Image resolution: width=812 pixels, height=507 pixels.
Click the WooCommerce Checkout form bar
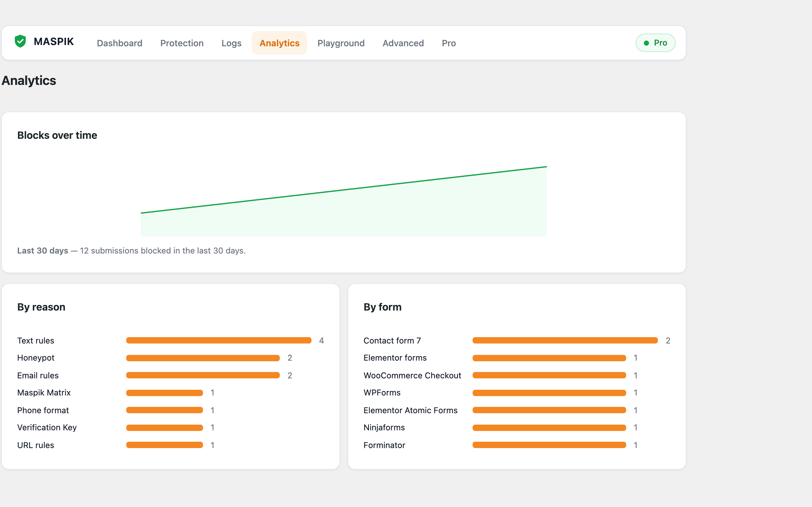click(x=549, y=375)
